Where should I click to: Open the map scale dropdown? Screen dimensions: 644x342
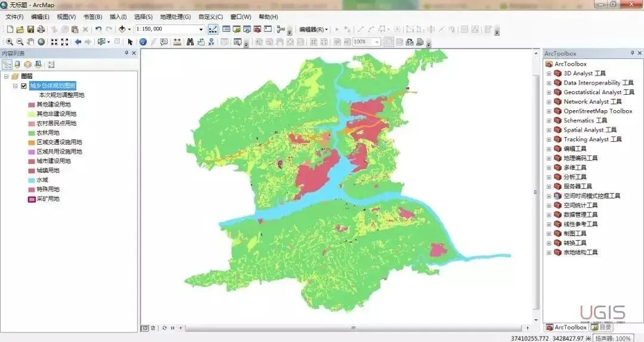coord(201,29)
